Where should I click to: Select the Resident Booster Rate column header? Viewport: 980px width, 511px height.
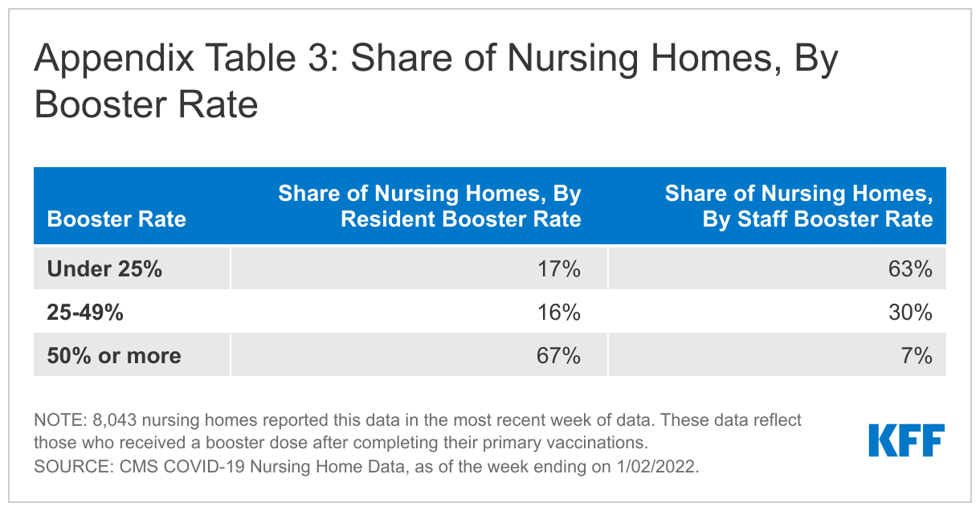coord(429,206)
